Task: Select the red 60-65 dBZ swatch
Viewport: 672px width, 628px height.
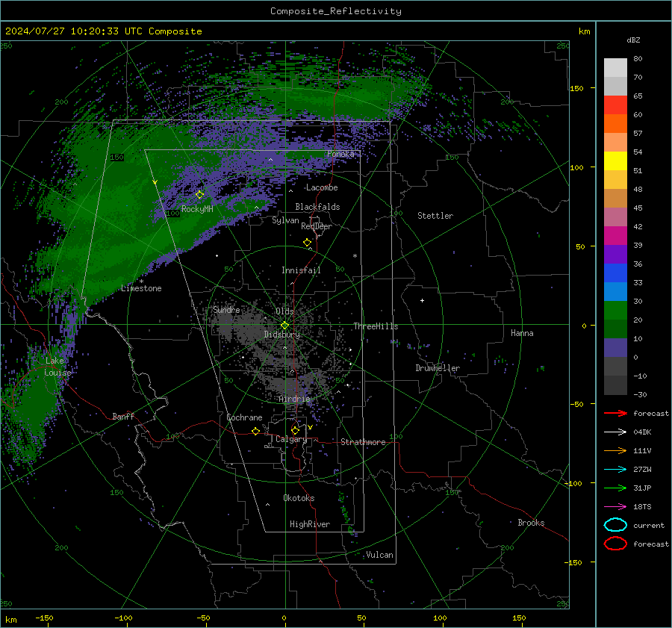Action: (615, 105)
